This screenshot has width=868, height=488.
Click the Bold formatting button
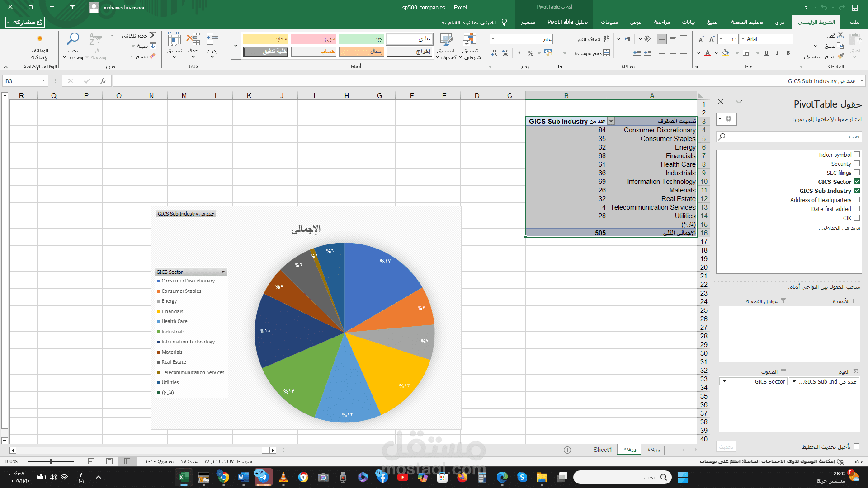[788, 53]
